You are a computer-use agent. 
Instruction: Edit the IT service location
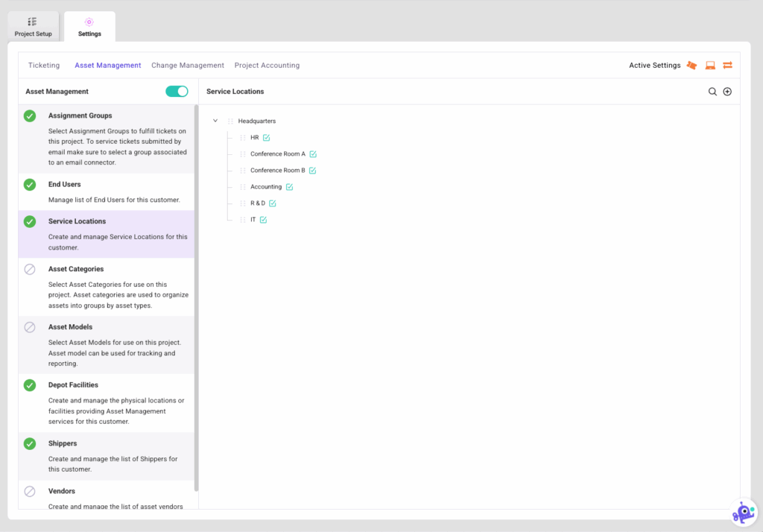[263, 219]
